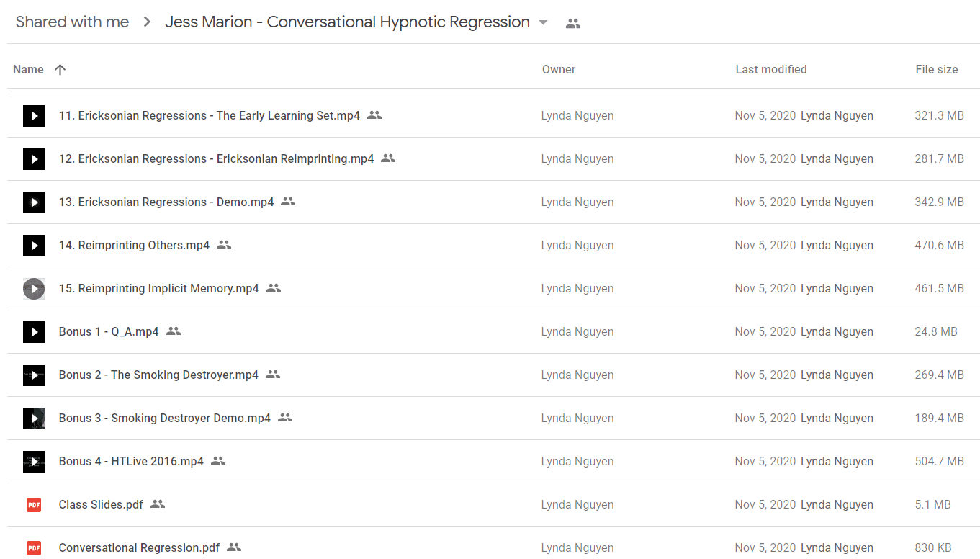Click 269.4 MB file size value

[x=939, y=375]
